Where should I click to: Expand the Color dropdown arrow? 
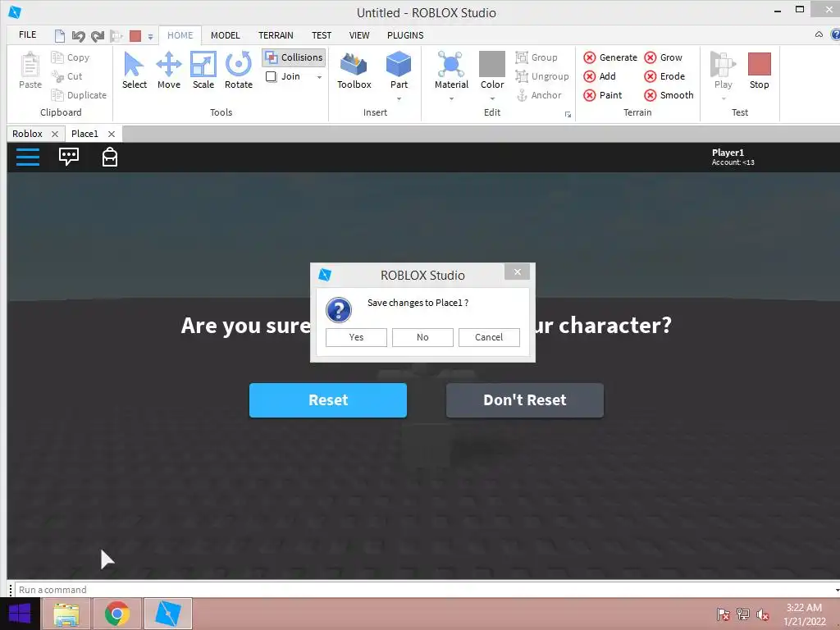point(492,98)
